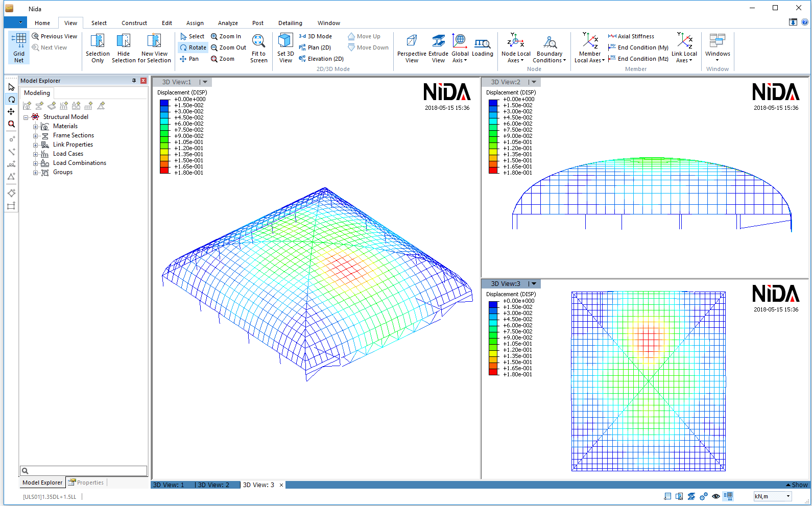The height and width of the screenshot is (506, 812).
Task: Open the Global Axis dropdown
Action: pos(460,48)
